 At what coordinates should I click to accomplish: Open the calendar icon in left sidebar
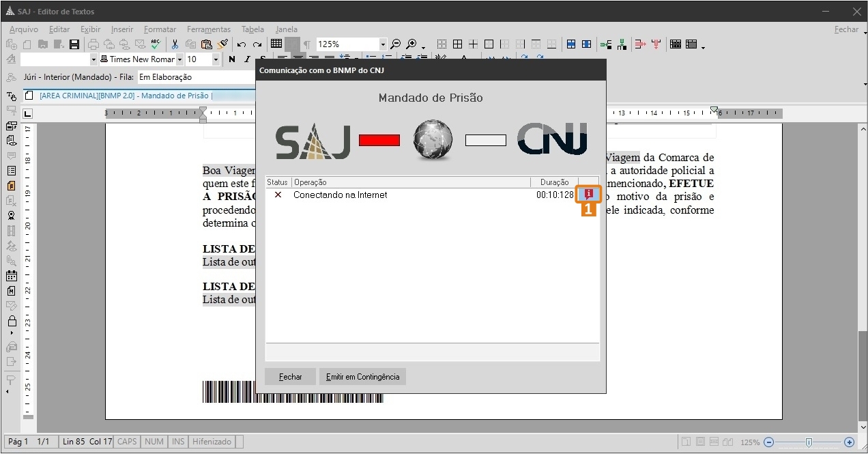12,276
